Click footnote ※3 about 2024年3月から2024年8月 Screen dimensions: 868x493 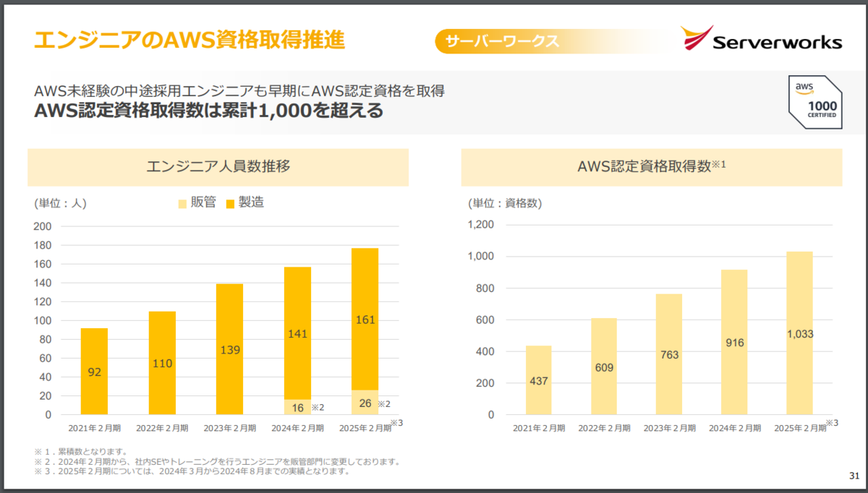(192, 471)
